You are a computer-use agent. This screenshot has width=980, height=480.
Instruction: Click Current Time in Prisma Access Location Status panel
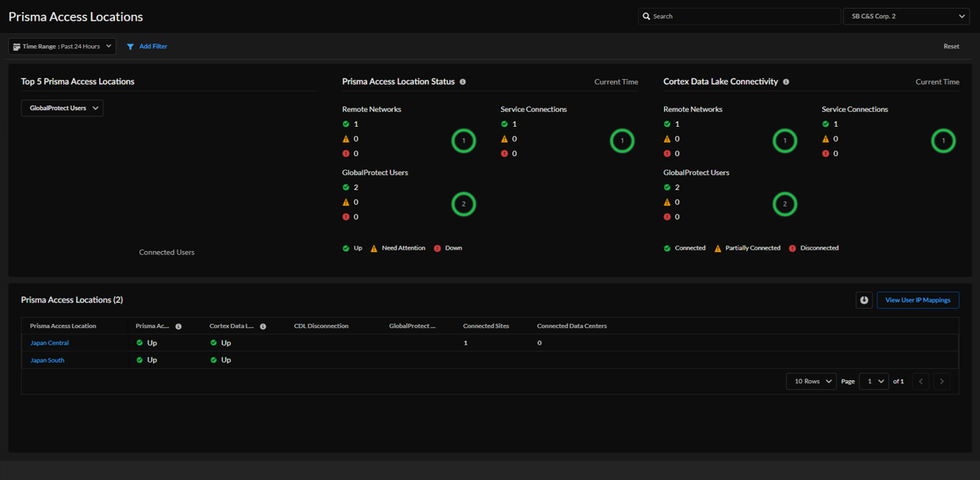coord(616,82)
